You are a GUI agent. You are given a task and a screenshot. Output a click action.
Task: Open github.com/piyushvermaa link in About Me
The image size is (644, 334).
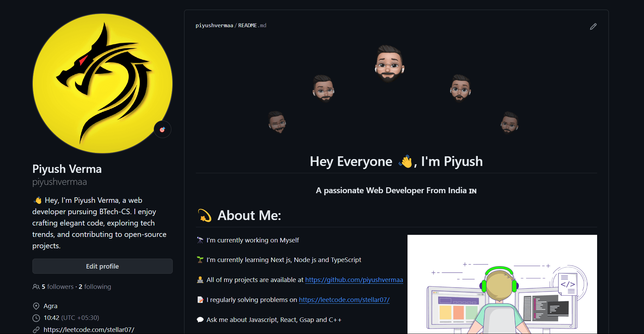pyautogui.click(x=354, y=280)
